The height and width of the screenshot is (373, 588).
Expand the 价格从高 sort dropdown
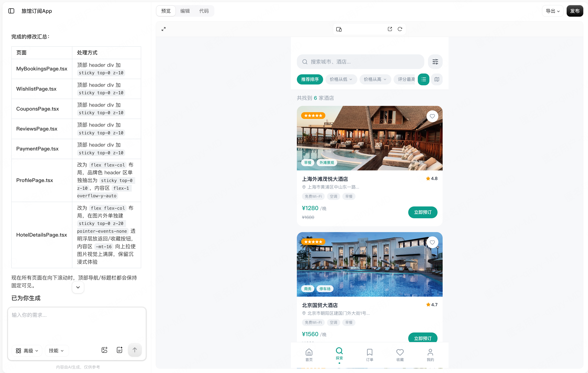click(x=375, y=79)
